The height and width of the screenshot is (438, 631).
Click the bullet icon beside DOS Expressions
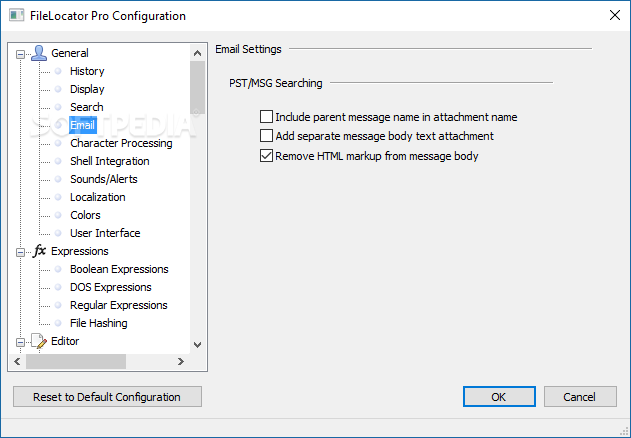click(58, 287)
